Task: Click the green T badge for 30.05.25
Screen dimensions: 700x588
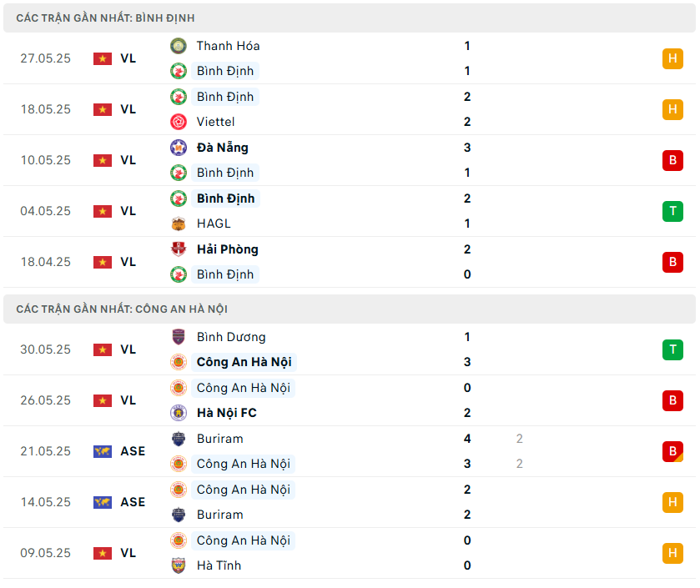Action: (672, 349)
